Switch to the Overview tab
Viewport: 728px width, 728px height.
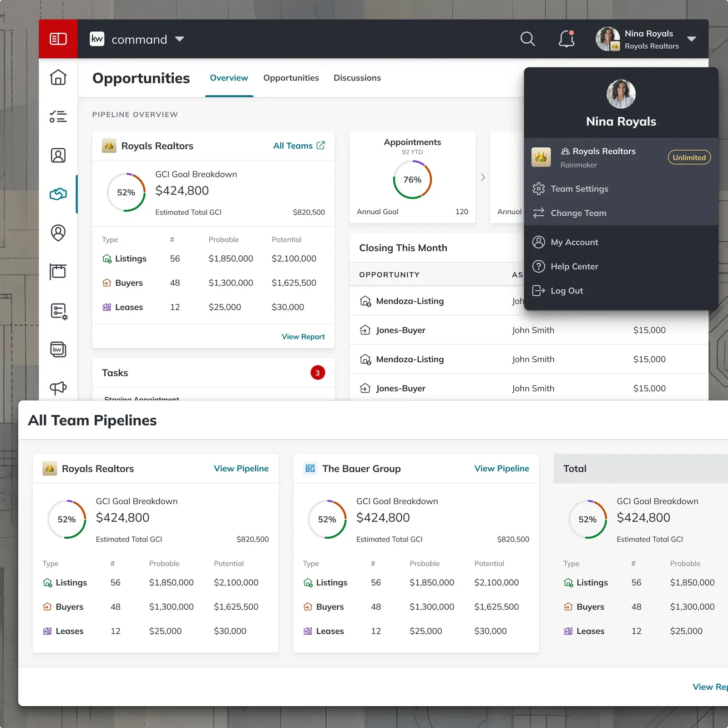229,78
